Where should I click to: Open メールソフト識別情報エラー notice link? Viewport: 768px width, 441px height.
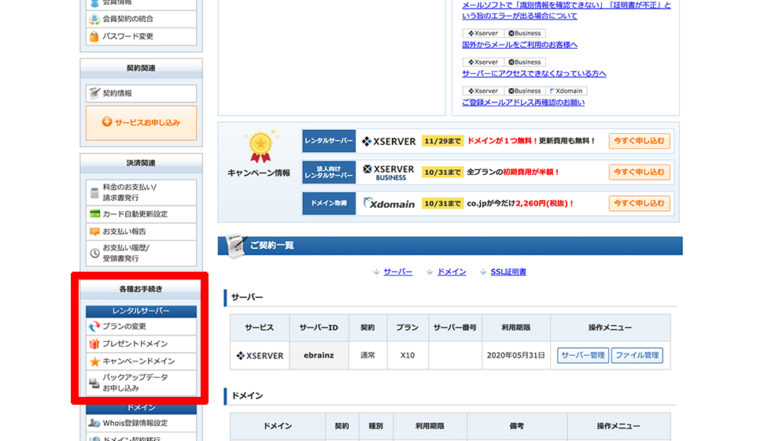pyautogui.click(x=566, y=10)
